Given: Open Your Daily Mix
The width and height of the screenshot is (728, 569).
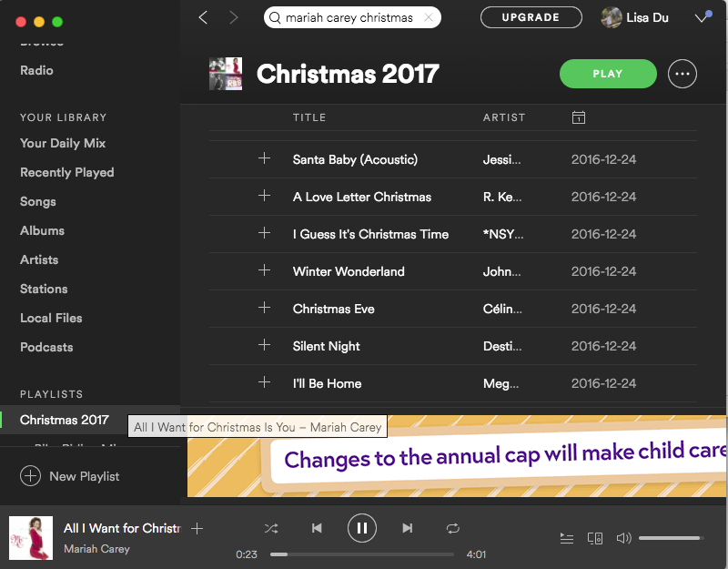Looking at the screenshot, I should pos(63,143).
